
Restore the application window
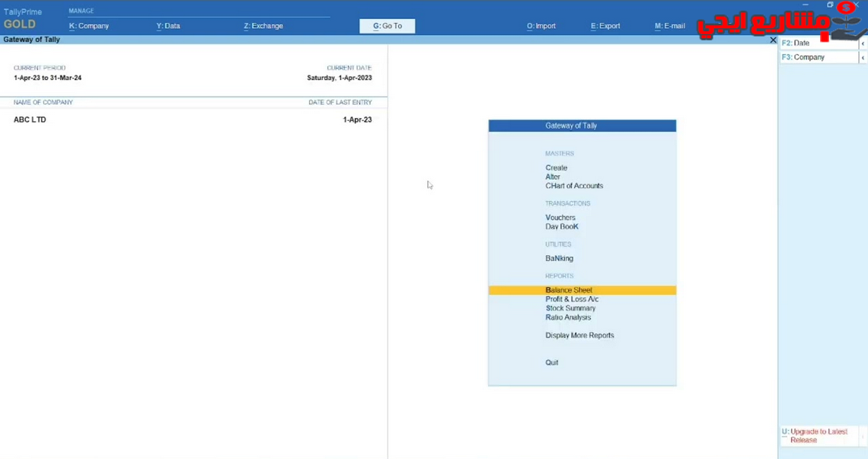click(x=830, y=5)
